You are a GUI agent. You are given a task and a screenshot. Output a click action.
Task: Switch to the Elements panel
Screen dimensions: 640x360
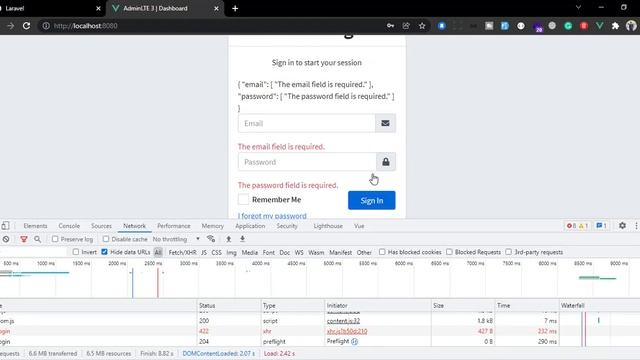pos(35,226)
